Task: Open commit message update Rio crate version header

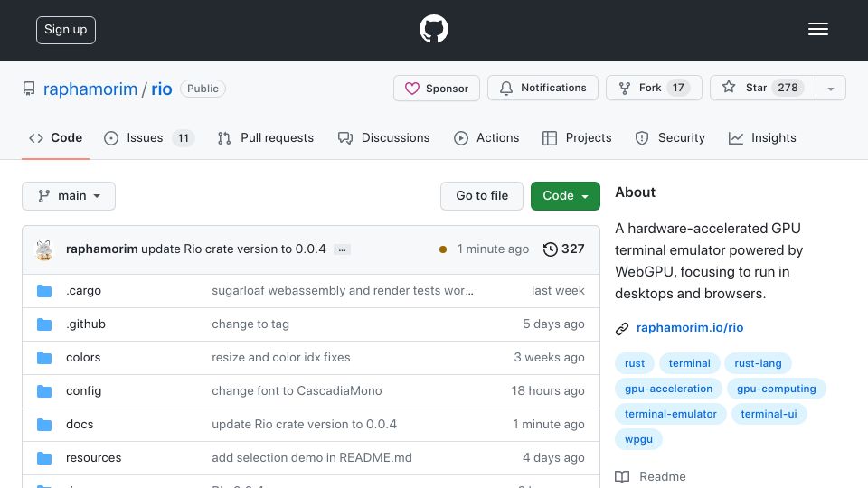Action: [233, 249]
